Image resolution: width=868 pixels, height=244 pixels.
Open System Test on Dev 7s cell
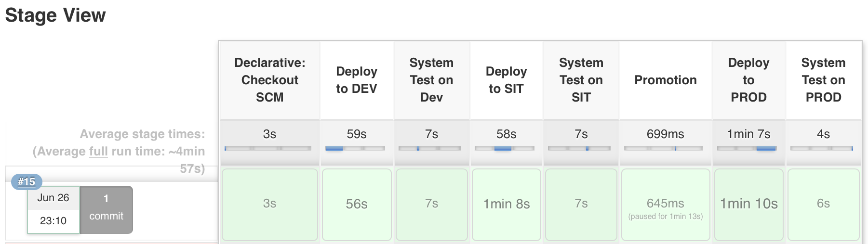(x=431, y=204)
